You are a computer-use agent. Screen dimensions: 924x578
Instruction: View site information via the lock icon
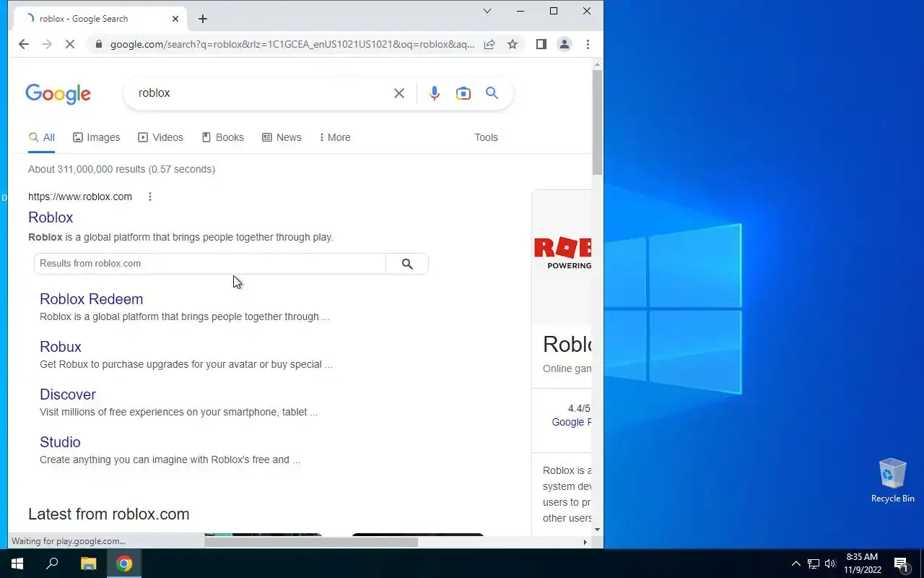point(99,44)
